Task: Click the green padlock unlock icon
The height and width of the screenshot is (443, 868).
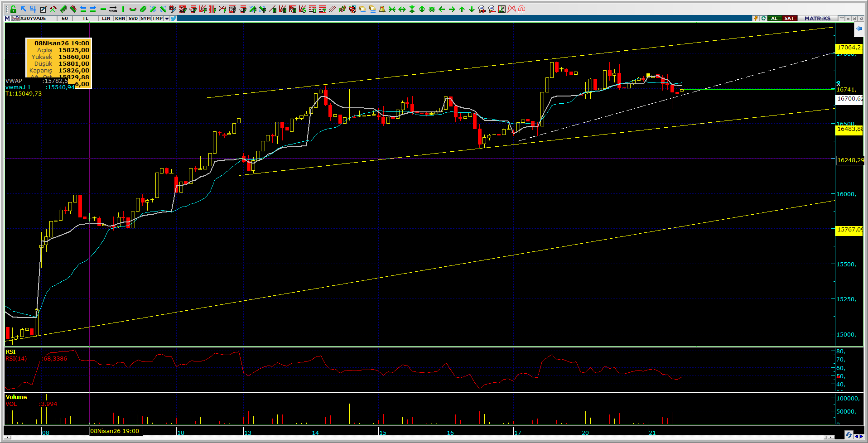Action: click(x=13, y=9)
